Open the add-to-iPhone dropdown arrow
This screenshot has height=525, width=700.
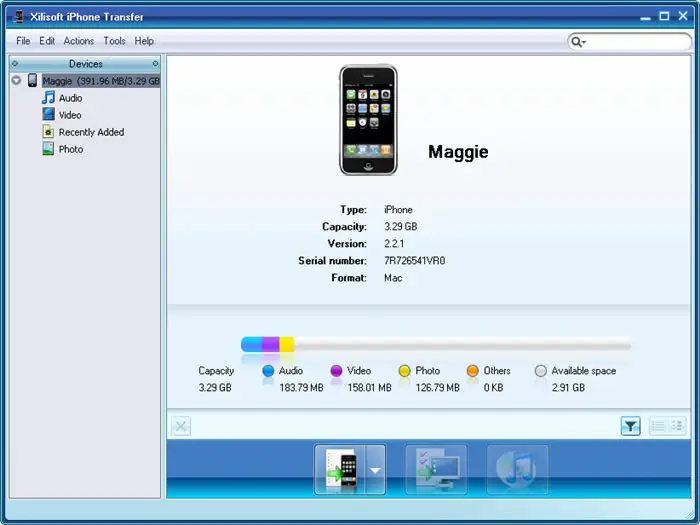coord(375,470)
